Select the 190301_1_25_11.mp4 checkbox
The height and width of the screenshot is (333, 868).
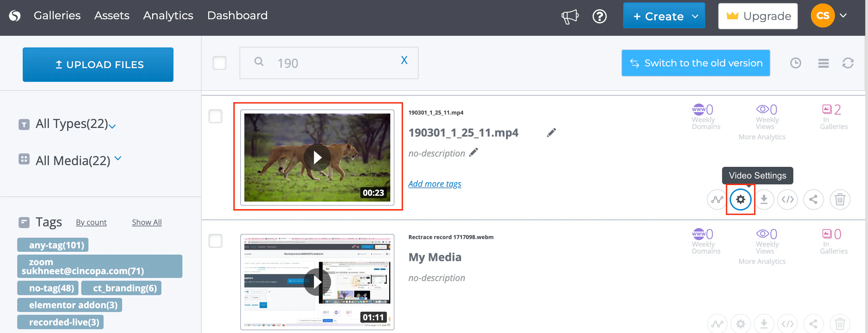coord(215,116)
